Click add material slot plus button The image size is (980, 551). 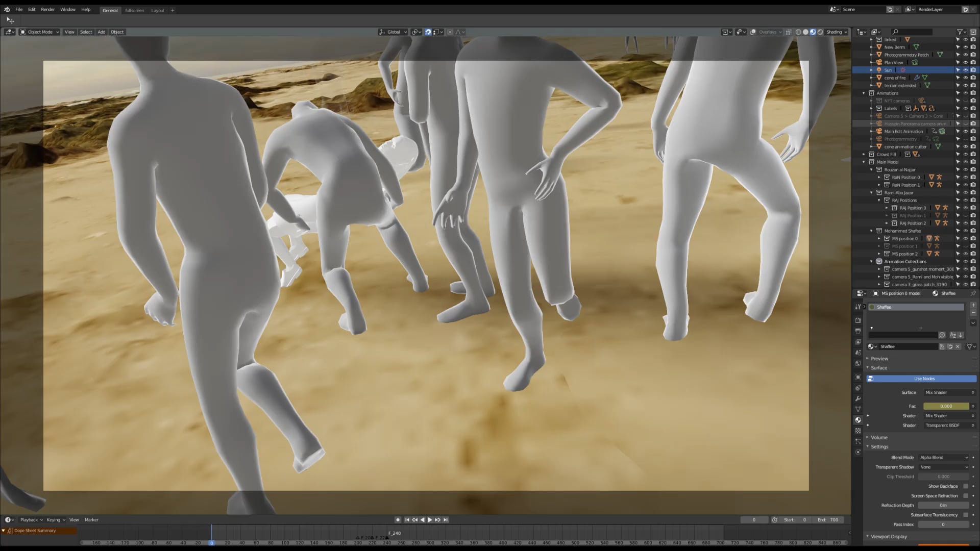click(x=973, y=305)
